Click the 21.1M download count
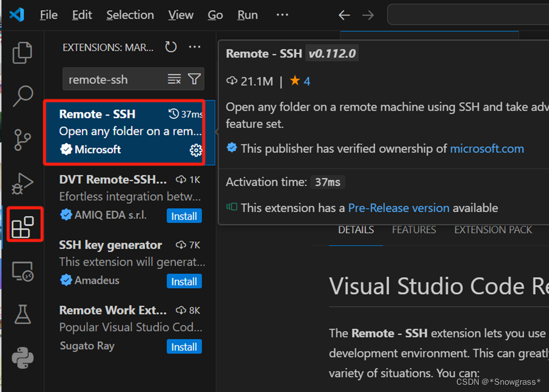549x392 pixels. [x=250, y=81]
